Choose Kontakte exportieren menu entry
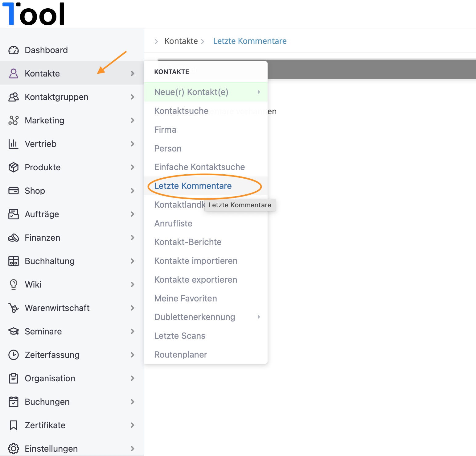This screenshot has width=476, height=456. (206, 280)
